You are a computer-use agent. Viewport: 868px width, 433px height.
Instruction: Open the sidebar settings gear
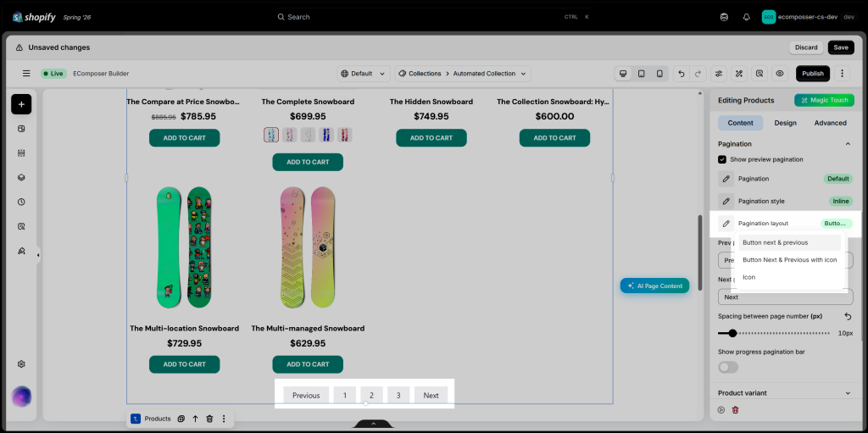[21, 364]
